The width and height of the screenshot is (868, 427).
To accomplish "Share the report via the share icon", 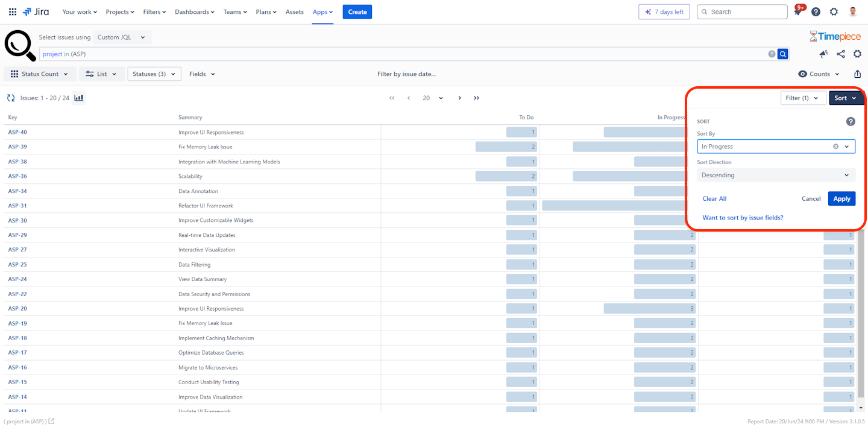I will click(x=840, y=54).
